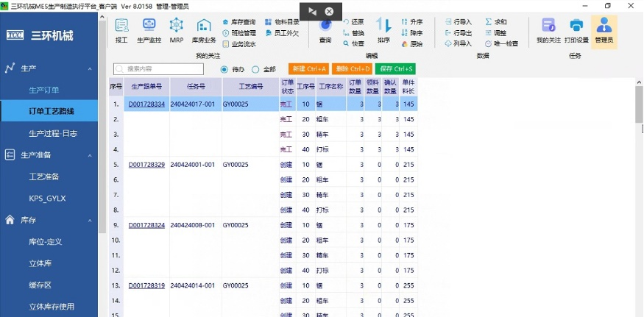This screenshot has width=644, height=317.
Task: Click the 新建 Ctrl+A button
Action: 309,69
